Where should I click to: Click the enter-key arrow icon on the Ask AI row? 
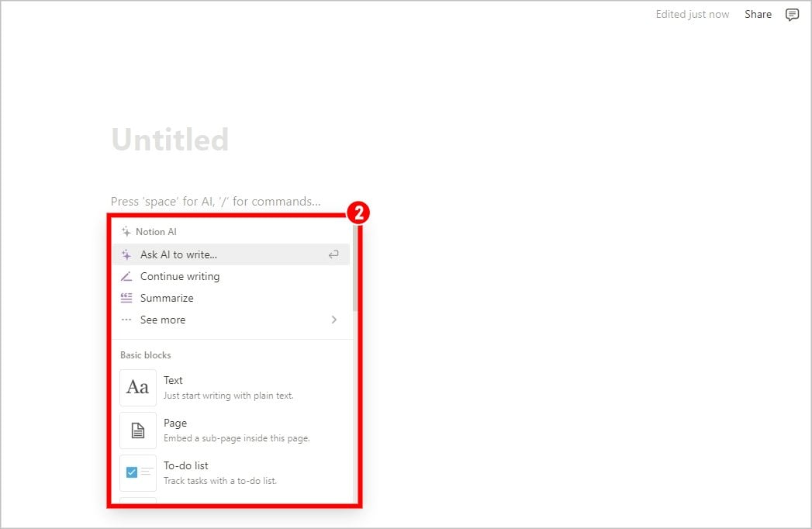[x=333, y=254]
